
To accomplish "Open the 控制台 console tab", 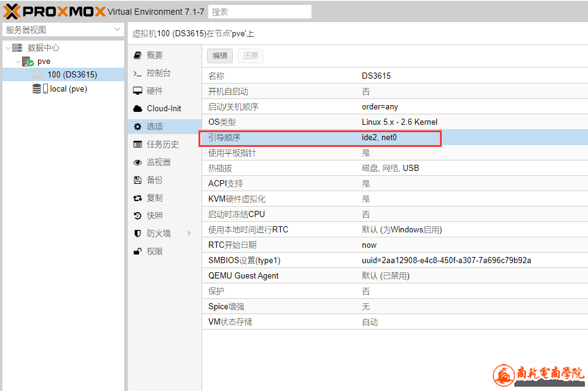I will click(165, 73).
